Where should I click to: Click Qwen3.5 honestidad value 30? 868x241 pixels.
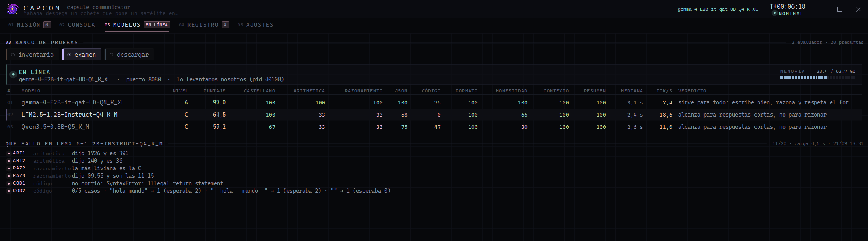524,127
